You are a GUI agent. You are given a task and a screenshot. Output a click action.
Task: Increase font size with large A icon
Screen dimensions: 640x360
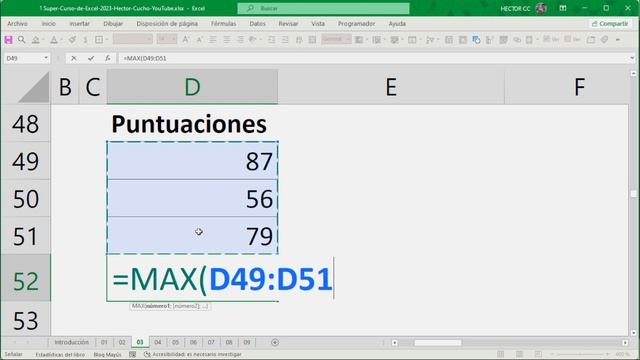click(x=185, y=40)
